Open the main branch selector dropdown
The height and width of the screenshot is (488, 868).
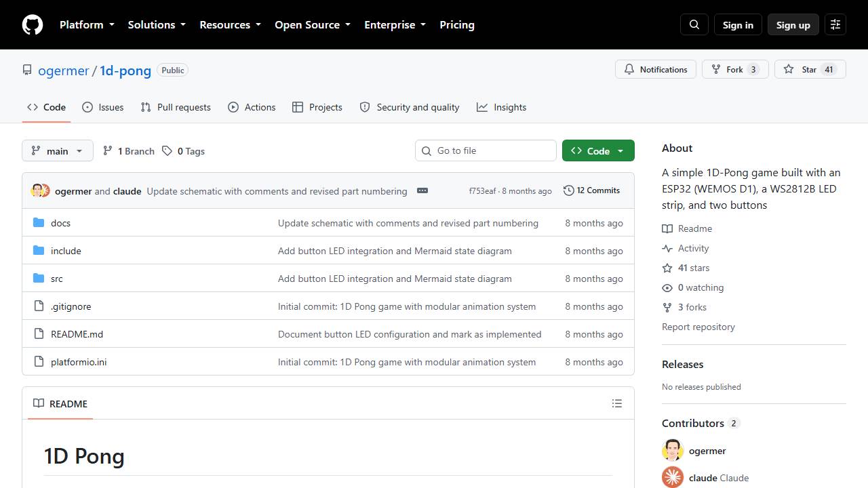tap(58, 150)
